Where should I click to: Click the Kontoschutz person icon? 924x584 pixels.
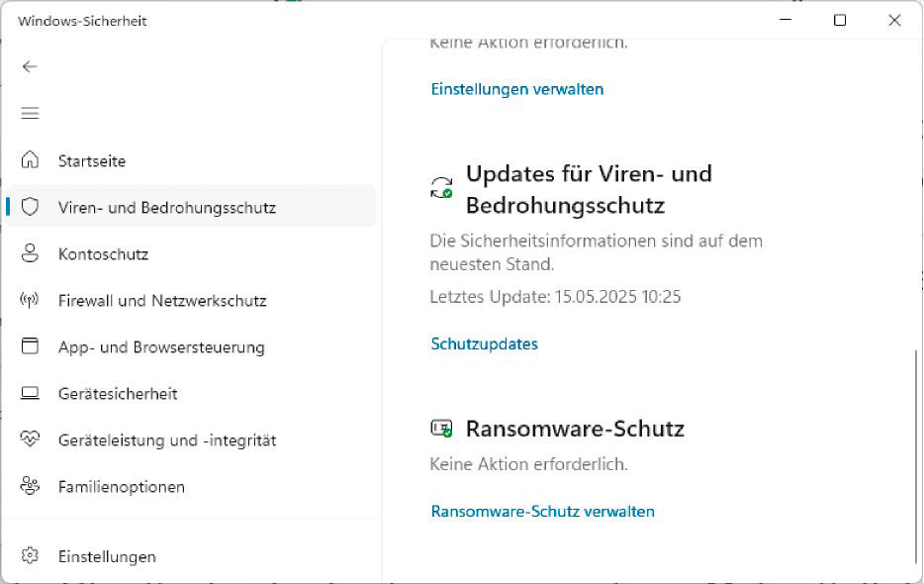(x=30, y=253)
